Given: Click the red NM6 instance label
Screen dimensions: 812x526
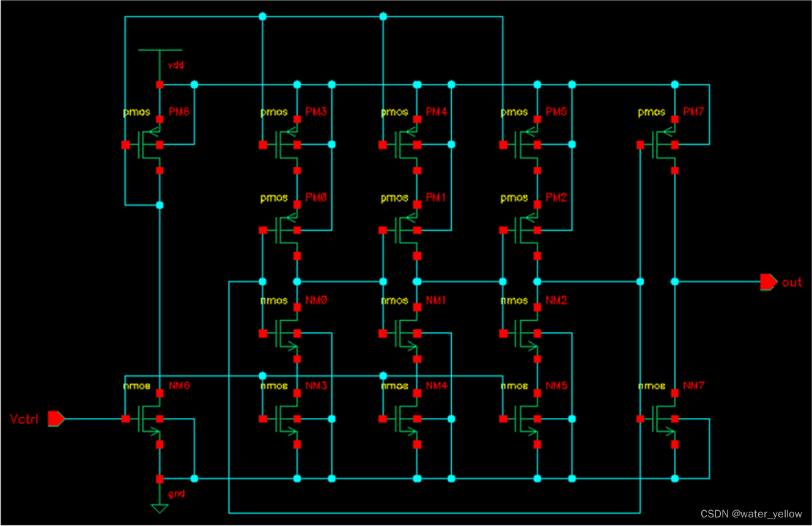Looking at the screenshot, I should tap(180, 386).
